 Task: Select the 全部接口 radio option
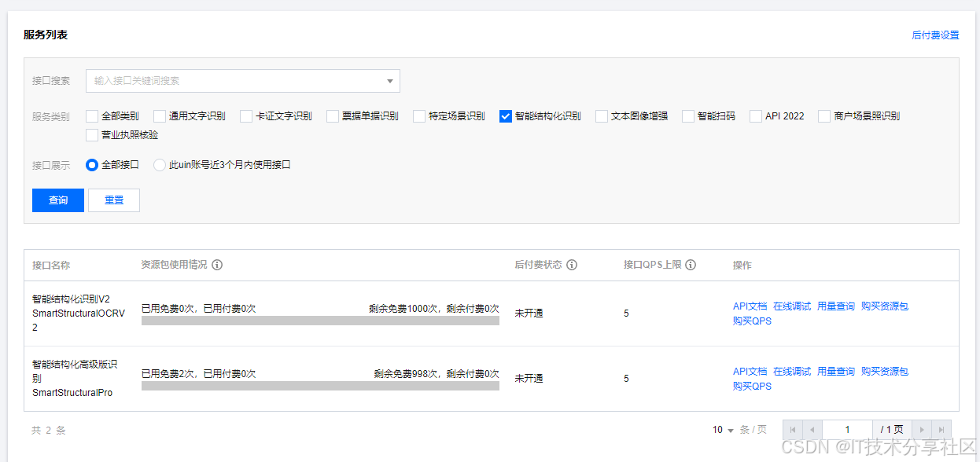tap(92, 165)
